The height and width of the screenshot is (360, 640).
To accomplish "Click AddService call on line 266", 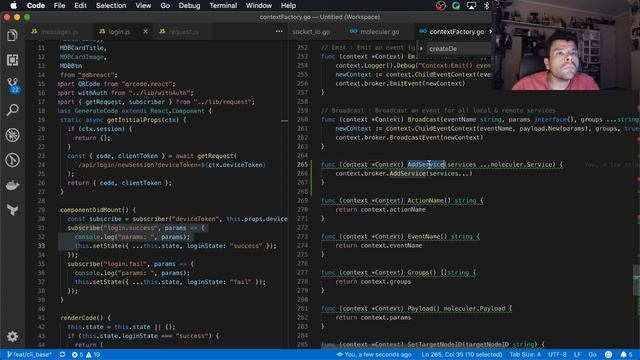I will [407, 173].
